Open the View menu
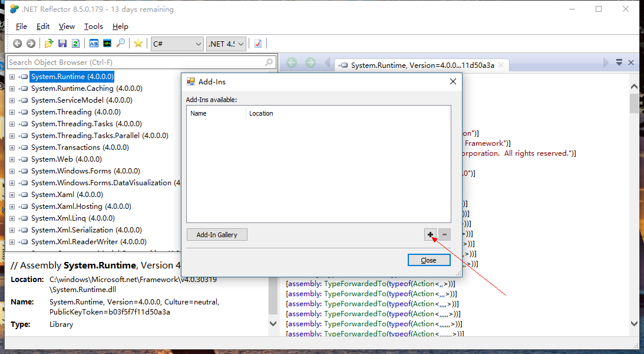The width and height of the screenshot is (644, 354). (x=67, y=27)
